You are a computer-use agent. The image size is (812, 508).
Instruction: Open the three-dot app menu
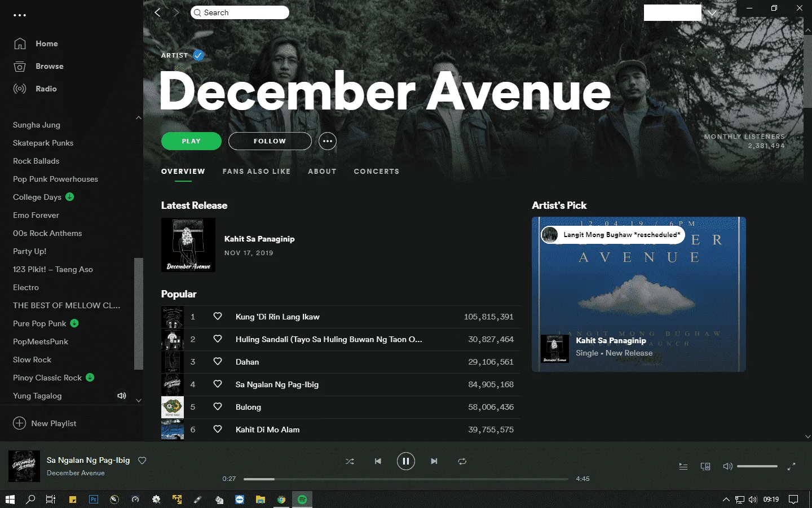point(20,15)
